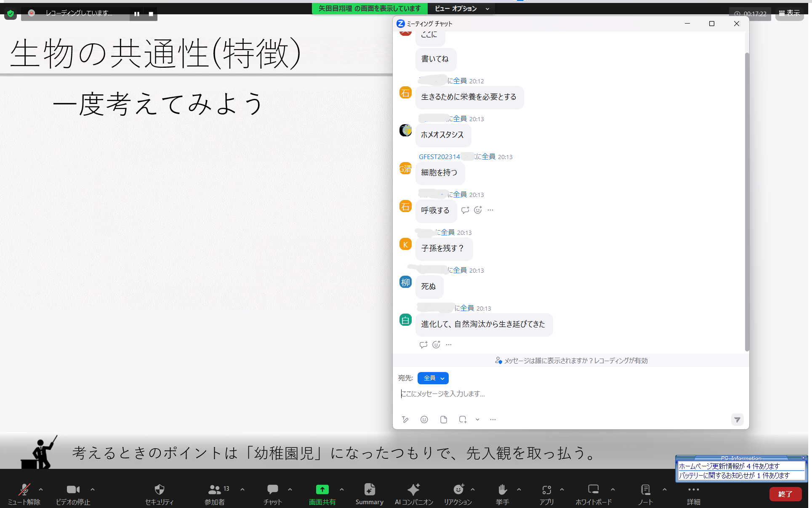Open AI コンパニオン from the toolbar
Screen dimensions: 812x508
click(413, 494)
